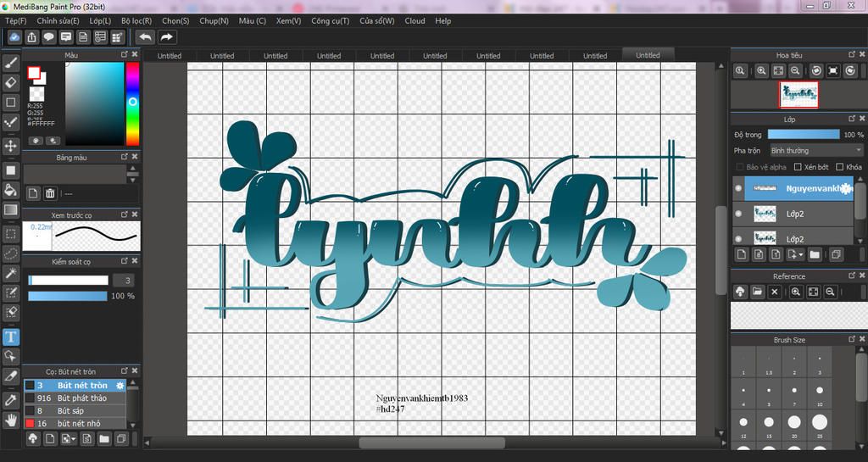Viewport: 868px width, 462px height.
Task: Undock the Hoa tiêu panel
Action: click(x=852, y=54)
